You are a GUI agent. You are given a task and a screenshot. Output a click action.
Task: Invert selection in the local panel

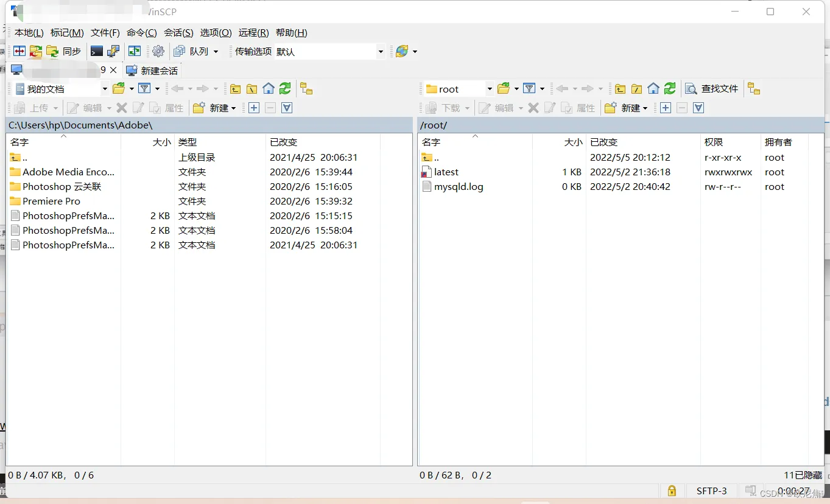coord(286,108)
